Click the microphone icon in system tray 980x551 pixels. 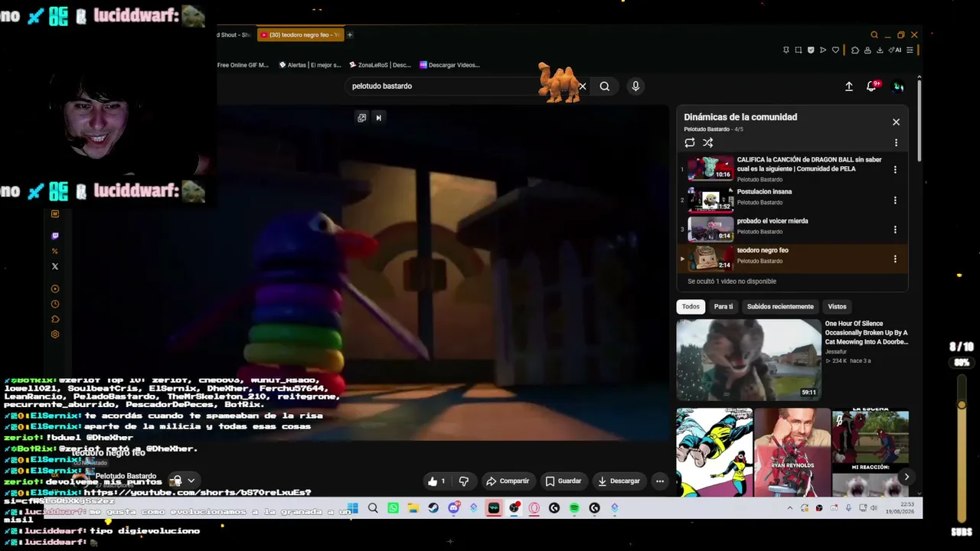pyautogui.click(x=848, y=508)
